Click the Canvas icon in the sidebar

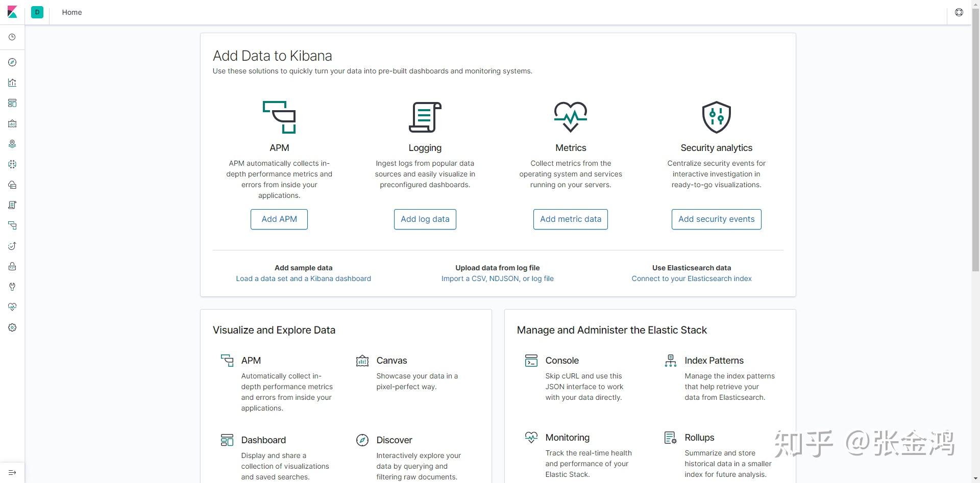click(12, 123)
